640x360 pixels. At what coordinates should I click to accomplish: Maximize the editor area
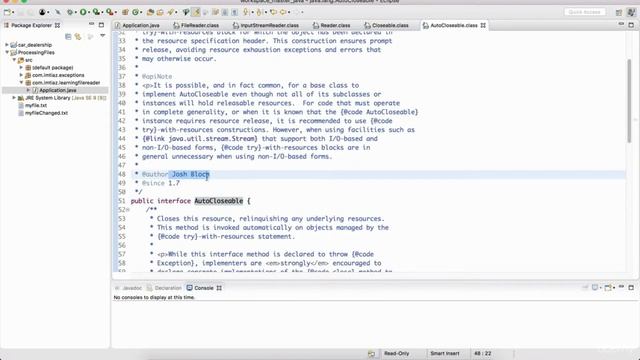[631, 25]
